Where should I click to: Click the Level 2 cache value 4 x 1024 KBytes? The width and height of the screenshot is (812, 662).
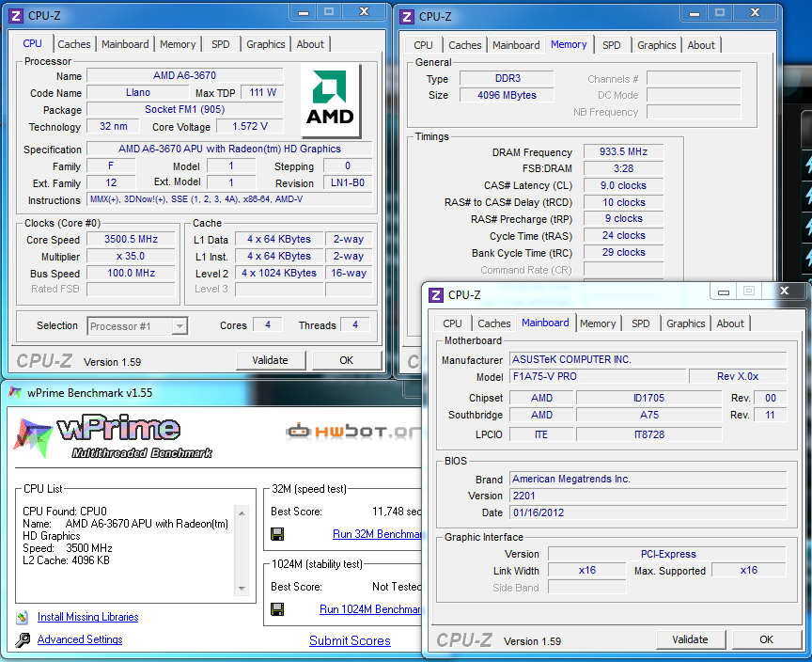click(x=279, y=273)
